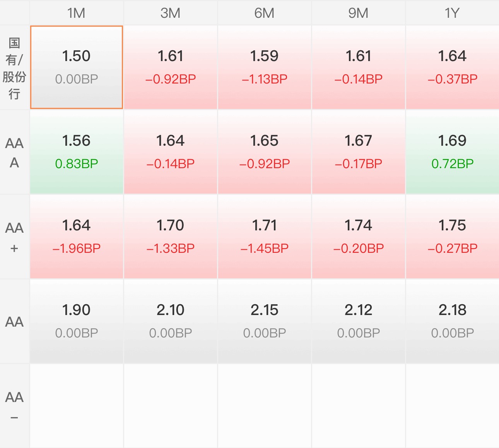Choose the AA 3M cell showing 2.10
Image resolution: width=499 pixels, height=448 pixels.
(x=171, y=321)
